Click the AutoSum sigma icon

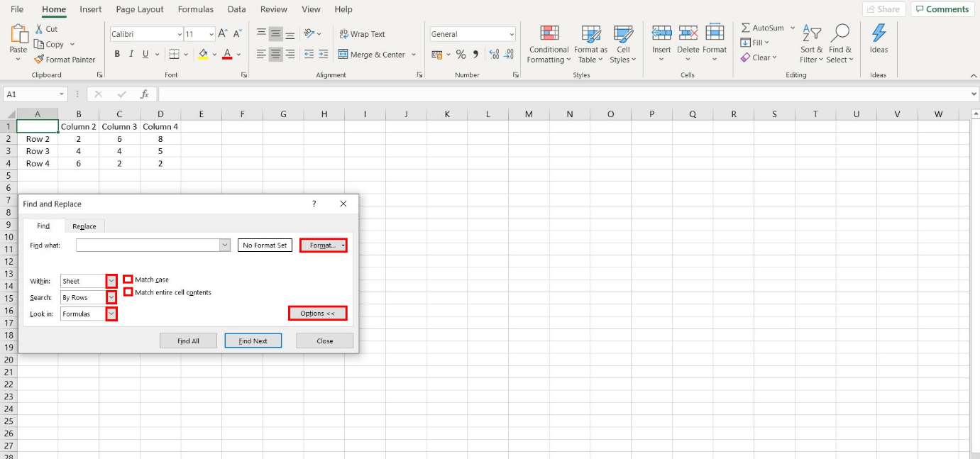(745, 28)
